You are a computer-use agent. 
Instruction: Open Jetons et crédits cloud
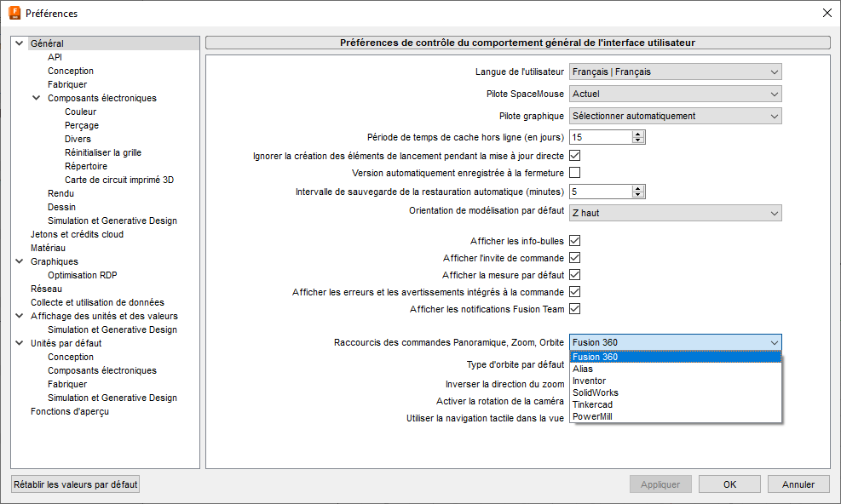coord(77,234)
